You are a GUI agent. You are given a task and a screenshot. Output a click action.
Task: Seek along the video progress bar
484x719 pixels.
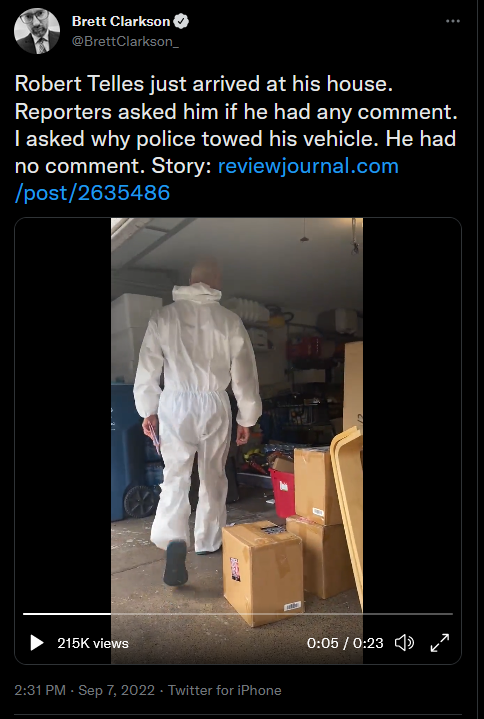click(238, 614)
